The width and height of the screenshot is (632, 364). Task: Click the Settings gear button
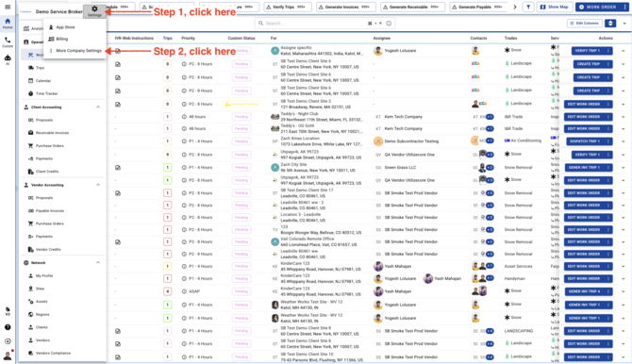click(x=94, y=11)
